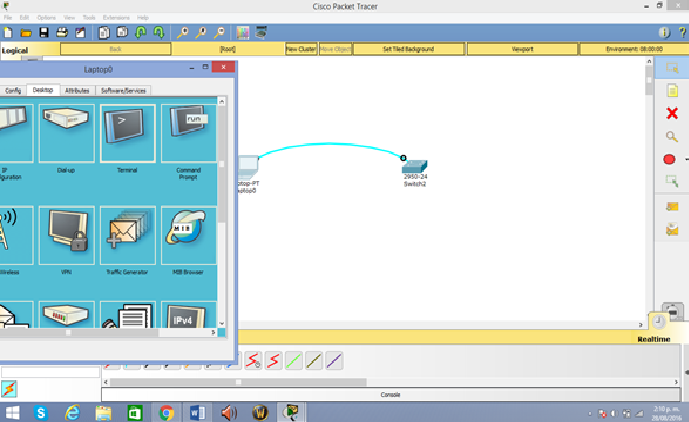Image resolution: width=689 pixels, height=422 pixels.
Task: Open the VPN application
Action: (x=66, y=235)
